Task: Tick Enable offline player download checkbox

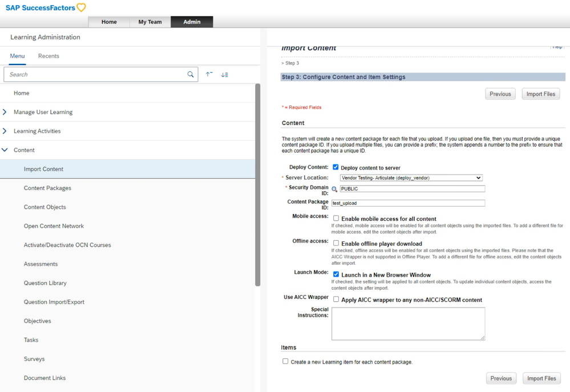Action: pos(336,243)
